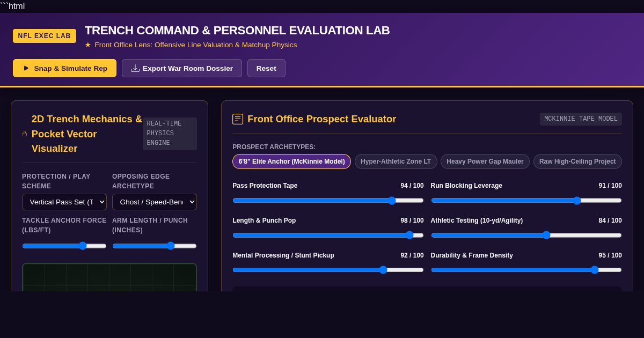Click the 84 / 100 Athletic Testing value

pyautogui.click(x=610, y=221)
